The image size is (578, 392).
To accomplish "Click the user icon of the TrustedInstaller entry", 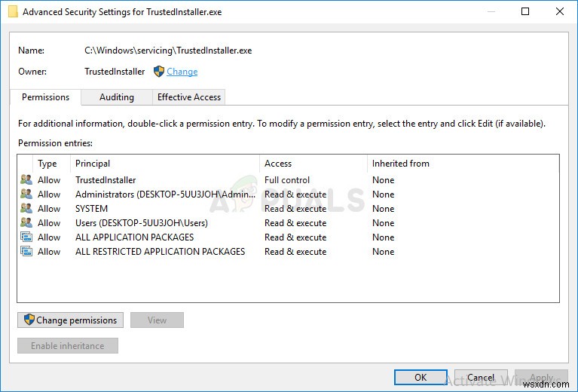I will [x=26, y=180].
